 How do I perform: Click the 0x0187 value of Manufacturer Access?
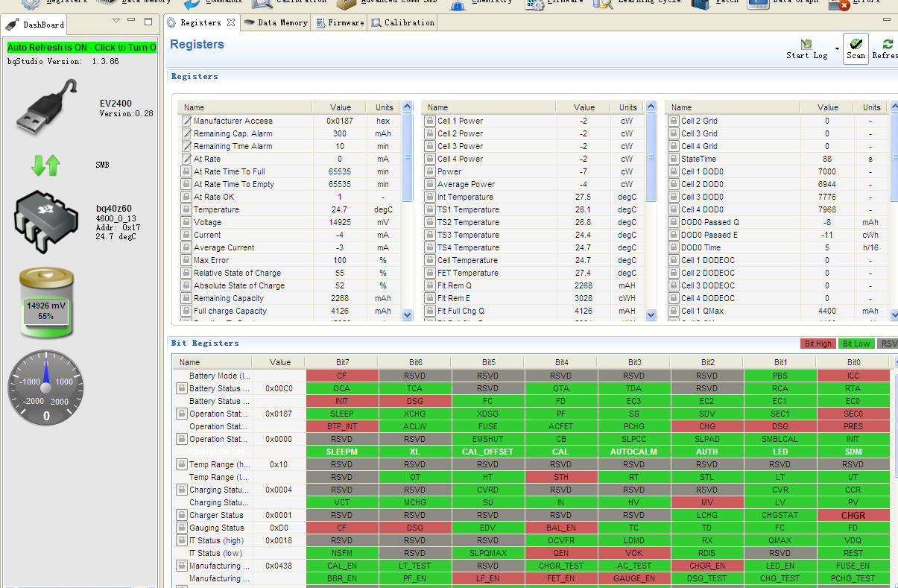(x=340, y=121)
